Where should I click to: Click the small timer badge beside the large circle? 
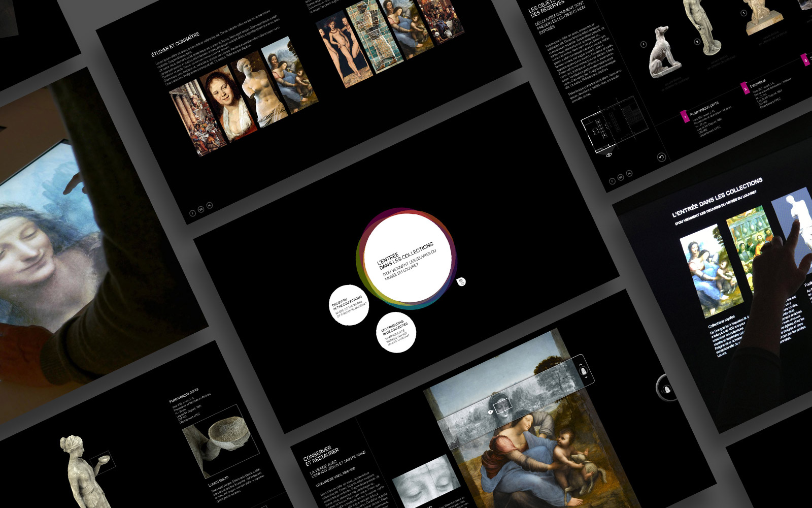(461, 282)
